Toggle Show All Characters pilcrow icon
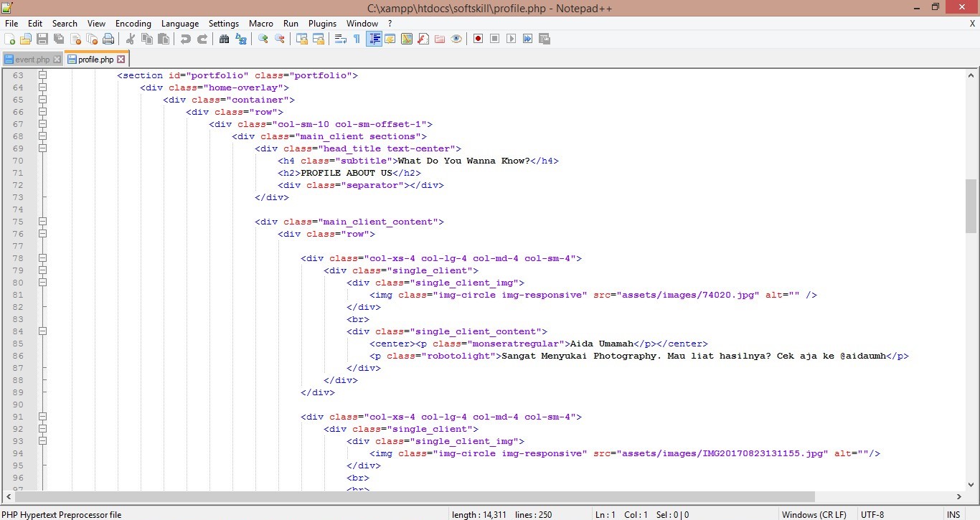 tap(357, 39)
